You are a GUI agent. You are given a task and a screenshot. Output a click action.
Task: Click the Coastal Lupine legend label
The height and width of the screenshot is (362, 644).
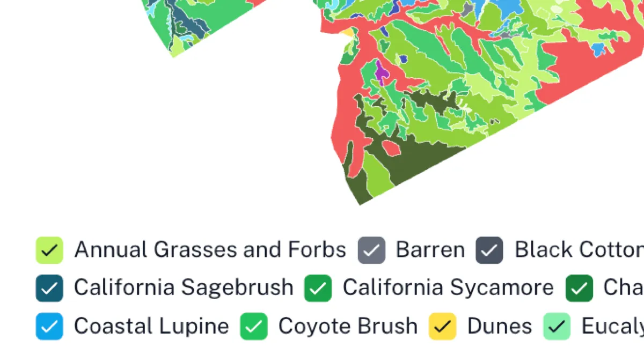click(x=151, y=326)
